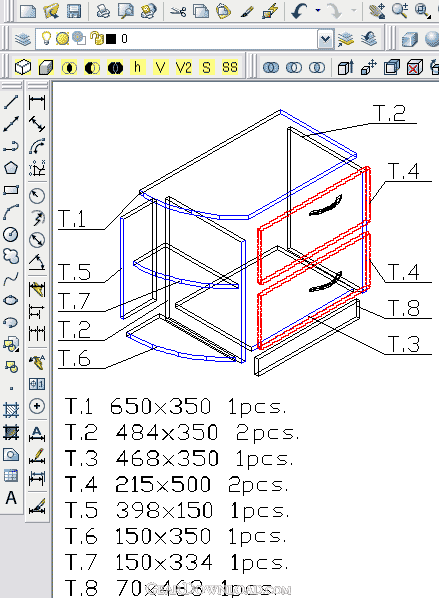Select the Move Faces solid editing icon
439x598 pixels.
click(x=369, y=68)
